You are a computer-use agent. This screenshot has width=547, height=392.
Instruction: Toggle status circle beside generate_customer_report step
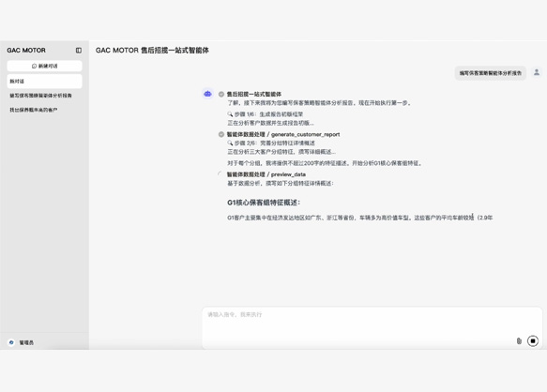point(221,134)
